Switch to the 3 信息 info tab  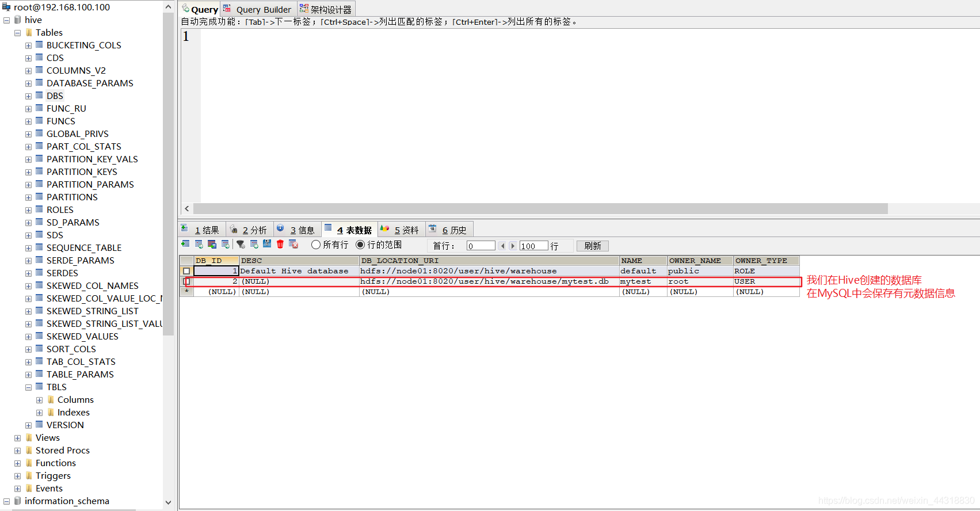(296, 230)
